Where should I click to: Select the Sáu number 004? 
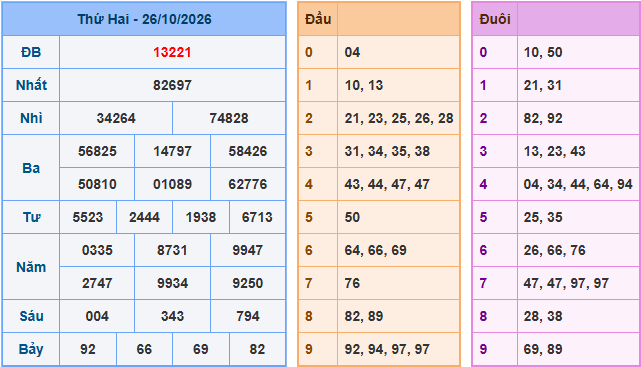point(97,316)
